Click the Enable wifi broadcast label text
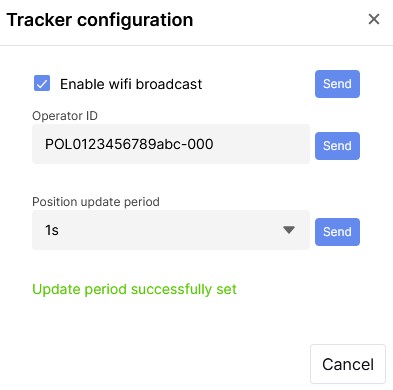The image size is (393, 390). coord(131,84)
